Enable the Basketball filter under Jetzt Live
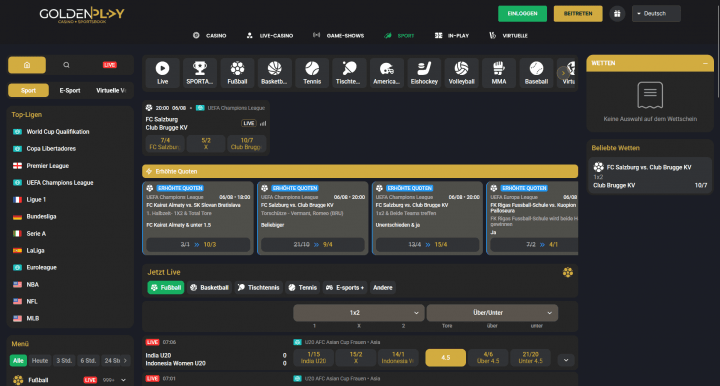 point(209,288)
